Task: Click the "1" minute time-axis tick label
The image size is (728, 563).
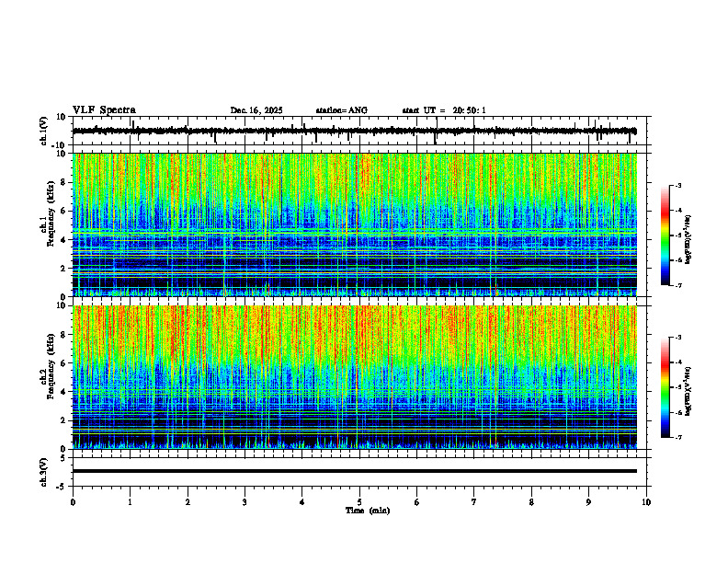Action: 130,502
